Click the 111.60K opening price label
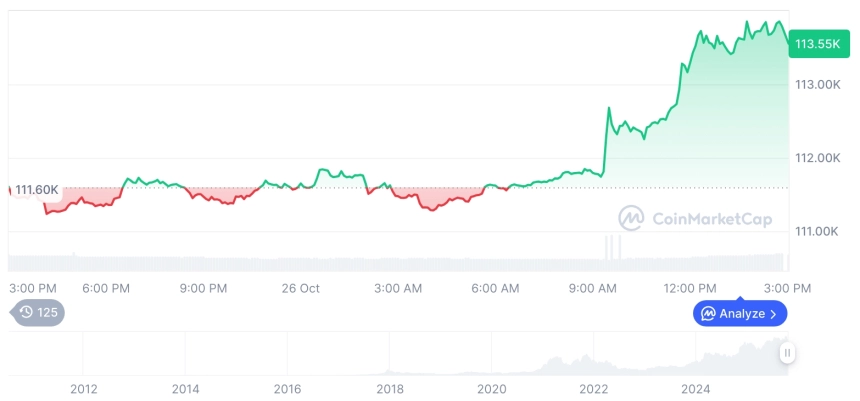Screen dimensions: 860x401 click(x=37, y=190)
